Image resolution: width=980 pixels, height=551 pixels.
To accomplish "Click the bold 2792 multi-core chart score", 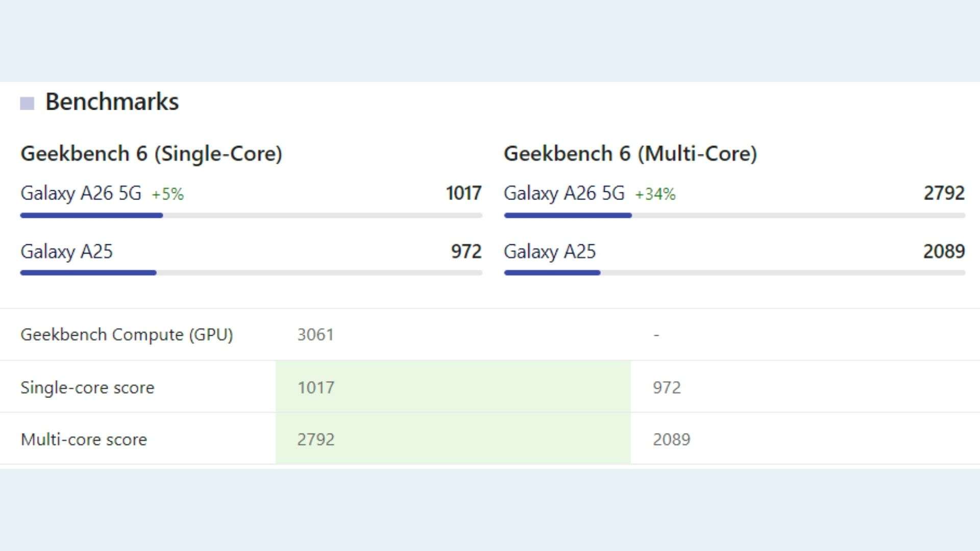I will [x=944, y=193].
